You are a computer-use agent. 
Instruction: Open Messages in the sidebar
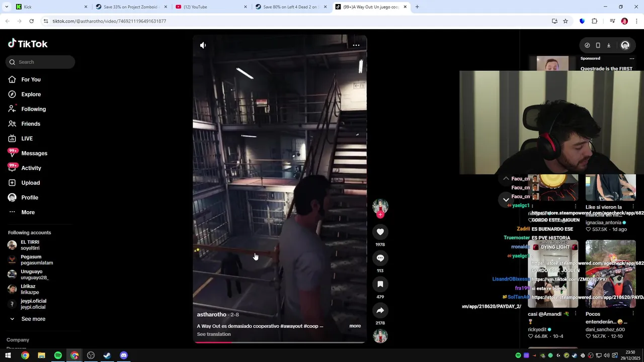click(x=34, y=153)
